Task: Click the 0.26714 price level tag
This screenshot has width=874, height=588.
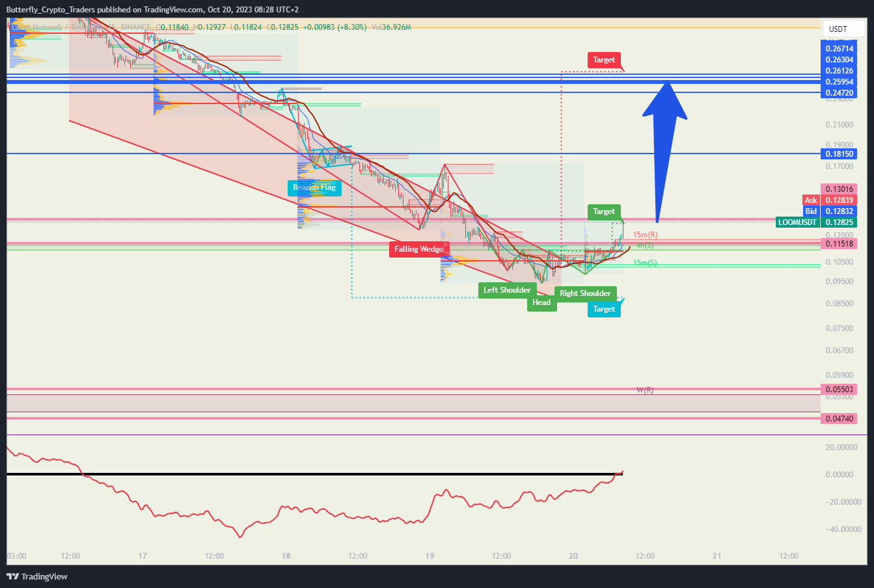Action: (x=839, y=49)
